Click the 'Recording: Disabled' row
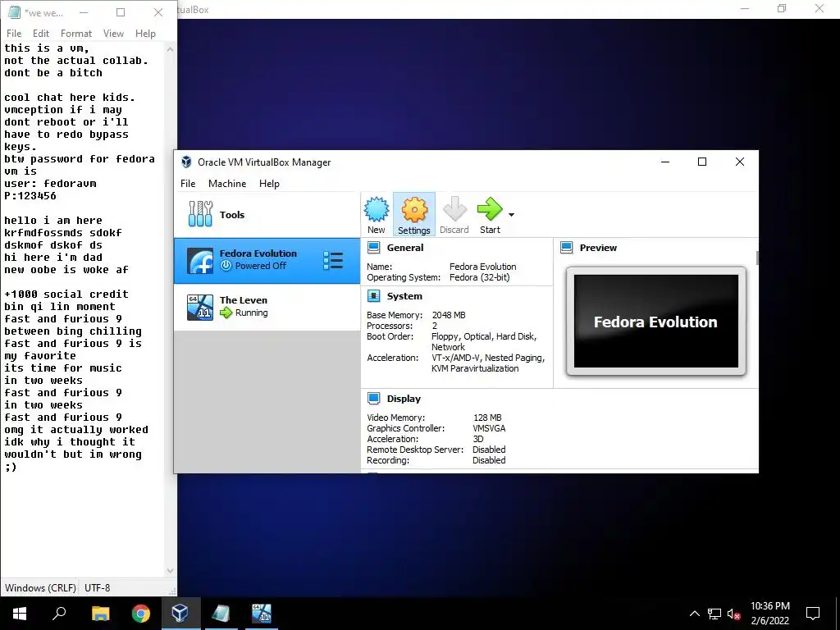 [436, 460]
